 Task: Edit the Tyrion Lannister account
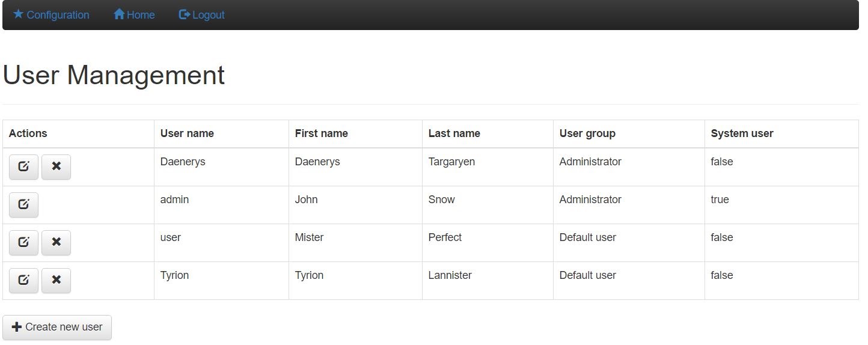pyautogui.click(x=23, y=281)
